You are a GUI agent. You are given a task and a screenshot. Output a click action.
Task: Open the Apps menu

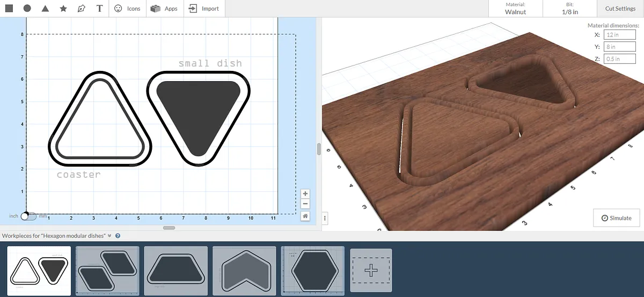point(164,9)
